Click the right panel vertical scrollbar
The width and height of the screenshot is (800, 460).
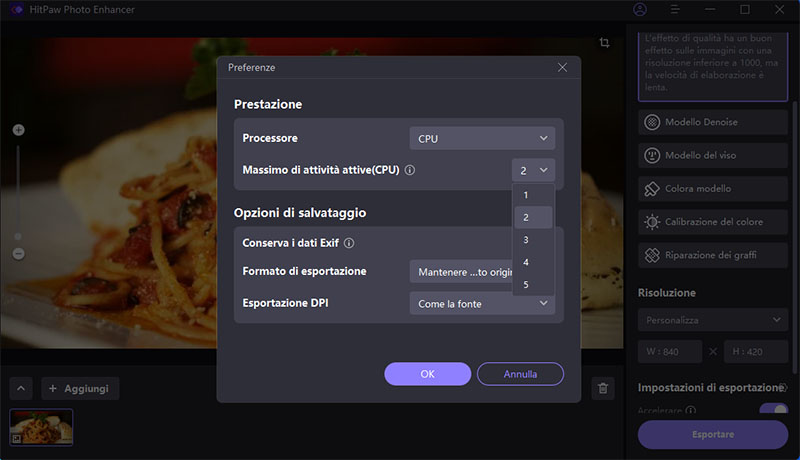[x=794, y=237]
